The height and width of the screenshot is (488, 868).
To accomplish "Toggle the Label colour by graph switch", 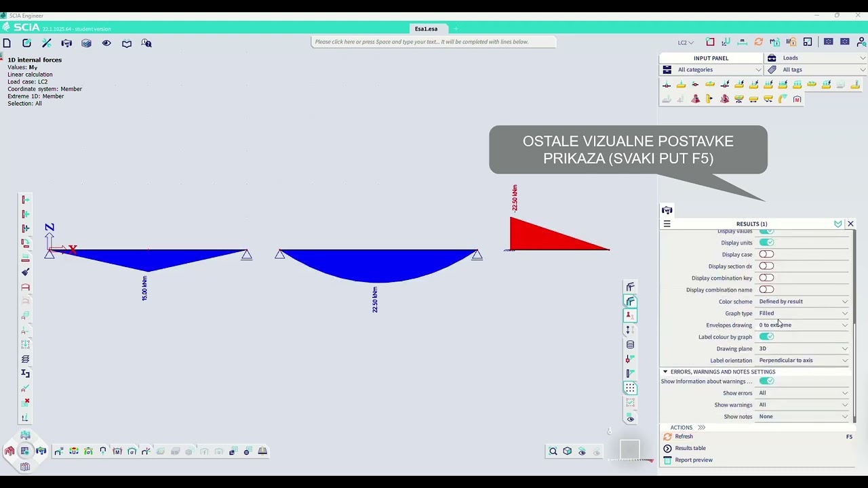I will click(x=766, y=337).
